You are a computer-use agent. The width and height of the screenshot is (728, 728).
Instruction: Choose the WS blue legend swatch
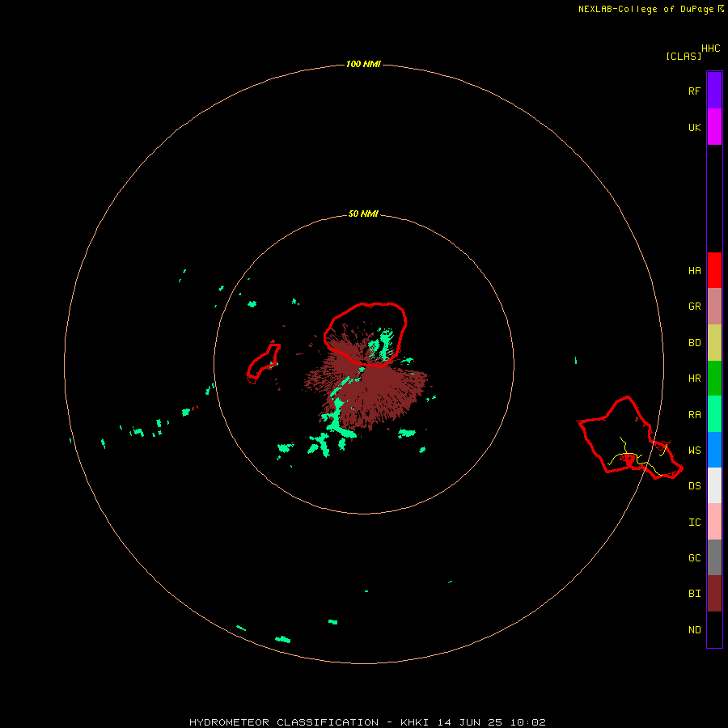tap(714, 450)
